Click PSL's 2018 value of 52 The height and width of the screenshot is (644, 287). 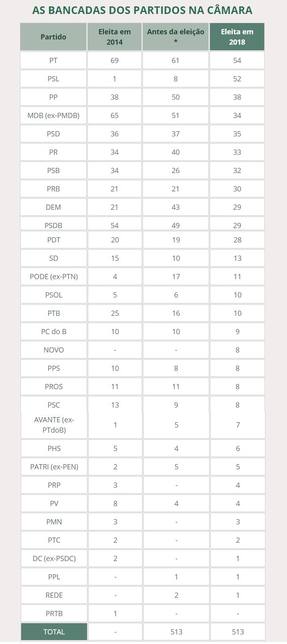click(x=237, y=79)
